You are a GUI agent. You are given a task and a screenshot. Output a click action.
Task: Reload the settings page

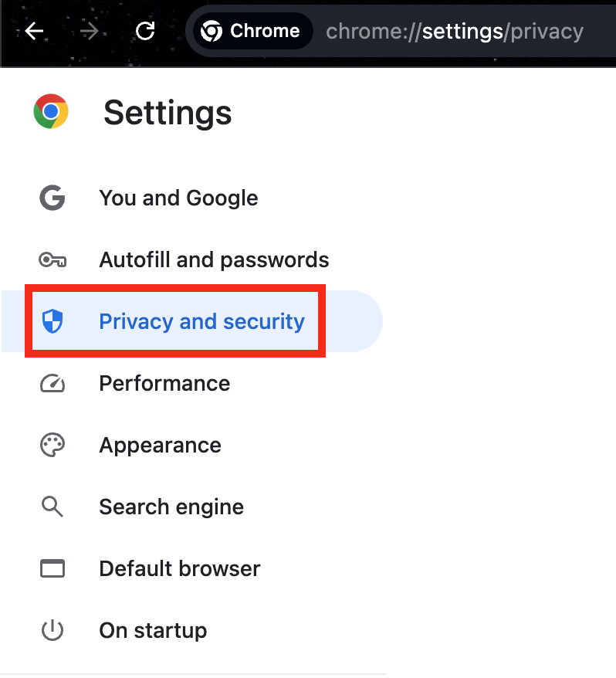tap(145, 31)
